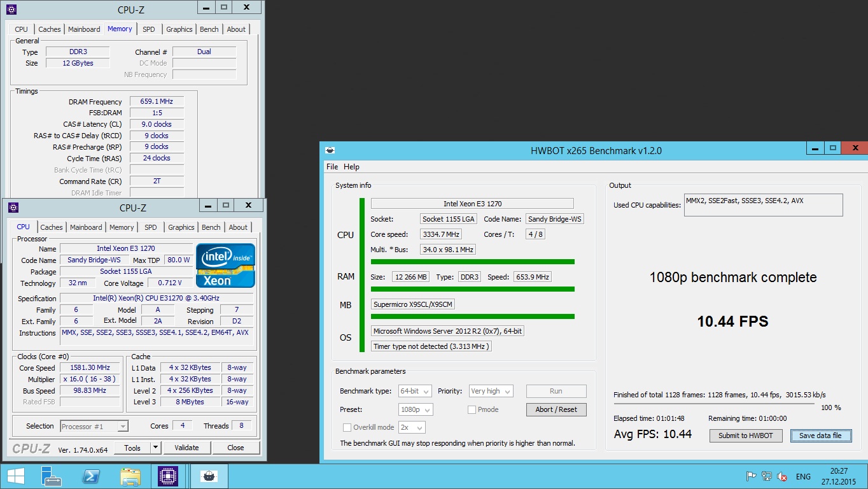Click CPU-Z Memory window title bar icon
The image size is (868, 489).
click(x=12, y=10)
